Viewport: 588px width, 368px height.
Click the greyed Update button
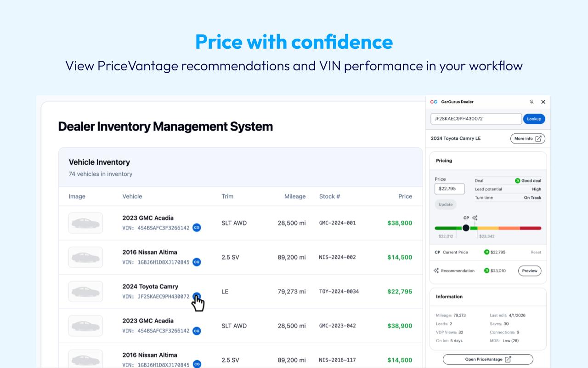[445, 204]
